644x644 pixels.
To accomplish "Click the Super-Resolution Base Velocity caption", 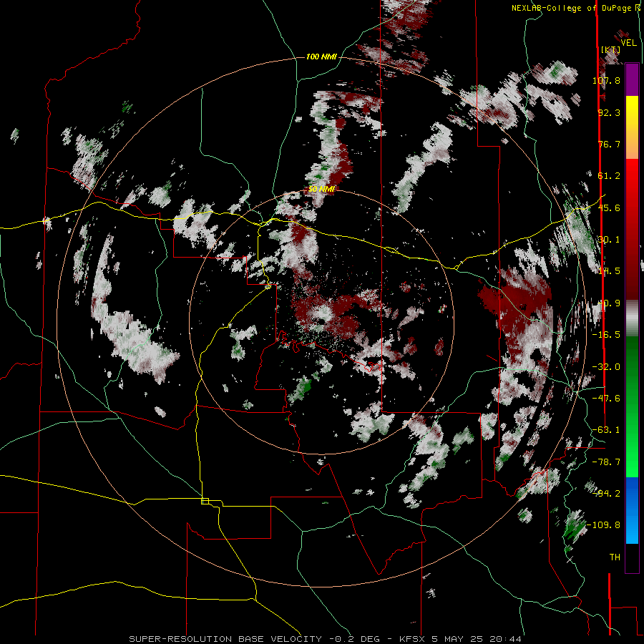I will click(x=325, y=639).
